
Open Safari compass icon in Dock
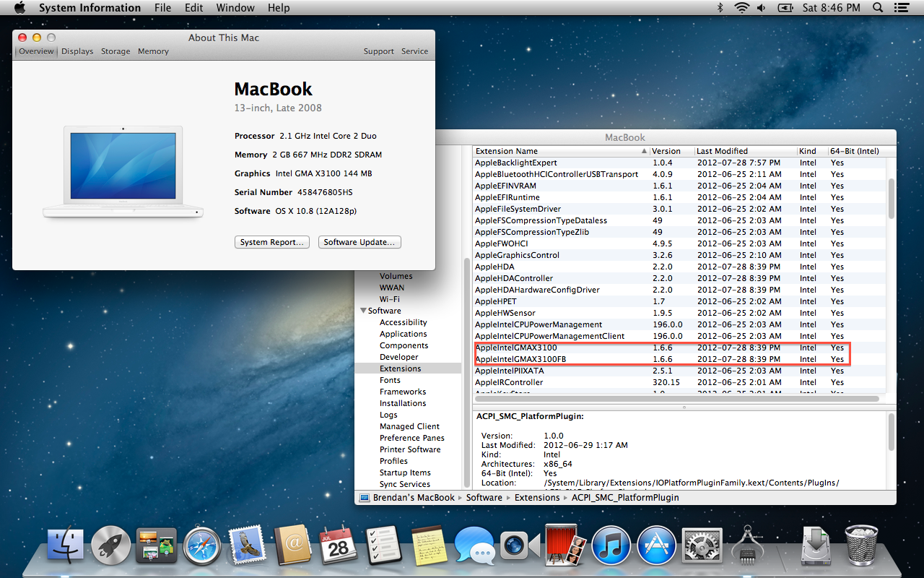[202, 545]
